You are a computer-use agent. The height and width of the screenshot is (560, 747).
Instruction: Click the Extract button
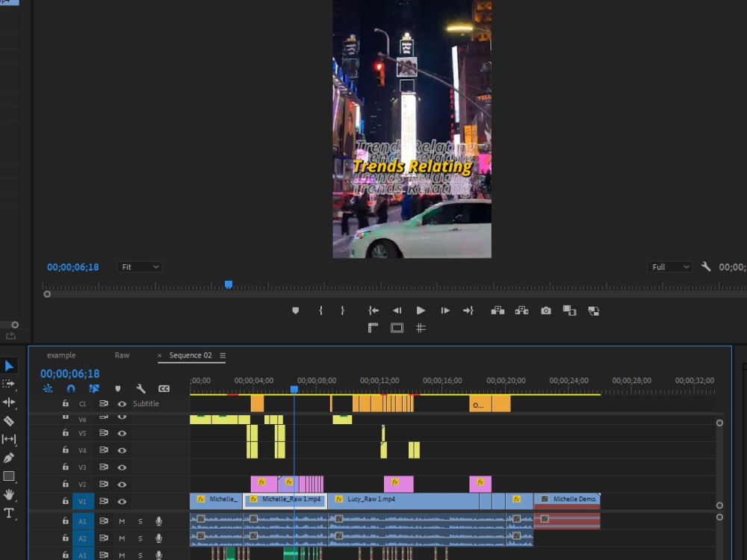point(521,311)
